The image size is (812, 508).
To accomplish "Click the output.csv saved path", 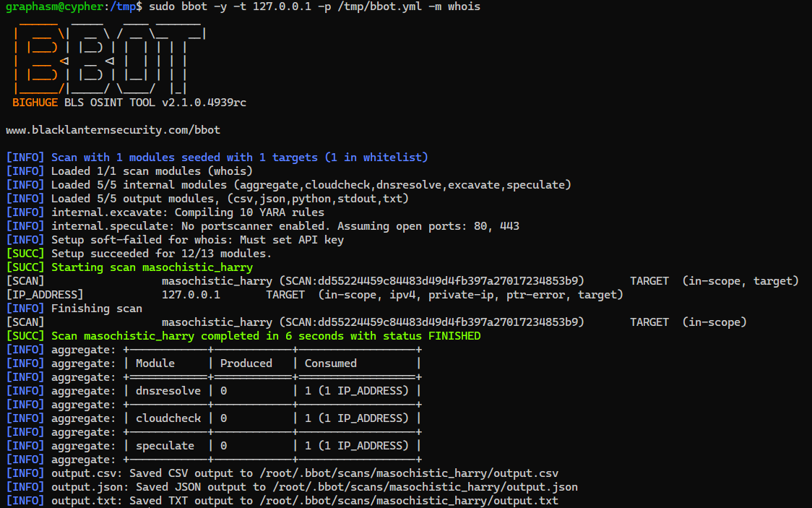I will 409,473.
